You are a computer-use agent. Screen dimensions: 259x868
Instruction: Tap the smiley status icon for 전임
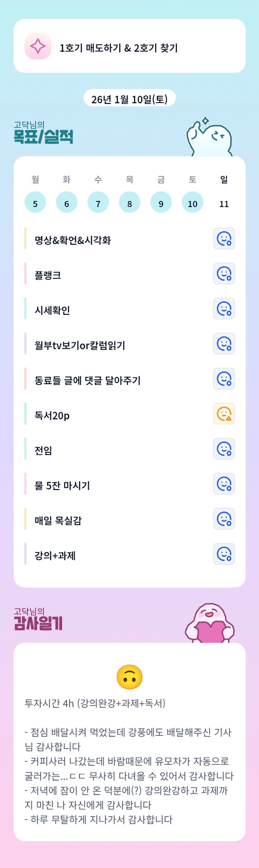click(x=224, y=449)
